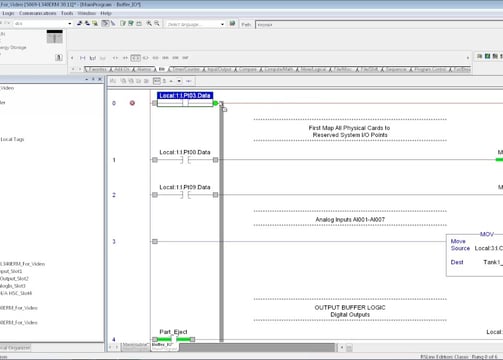This screenshot has height=360, width=503.
Task: Select the Part_Eject contact on rung 4
Action: point(173,335)
